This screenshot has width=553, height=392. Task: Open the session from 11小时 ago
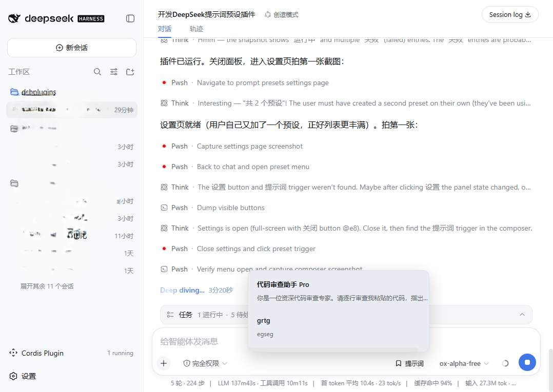[72, 236]
